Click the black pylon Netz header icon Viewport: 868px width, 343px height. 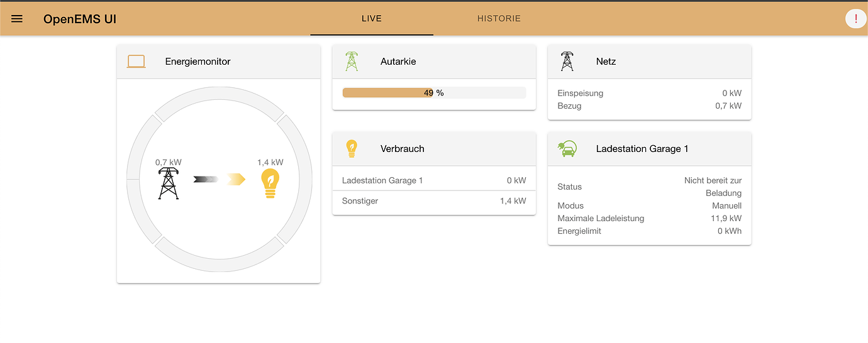coord(567,62)
